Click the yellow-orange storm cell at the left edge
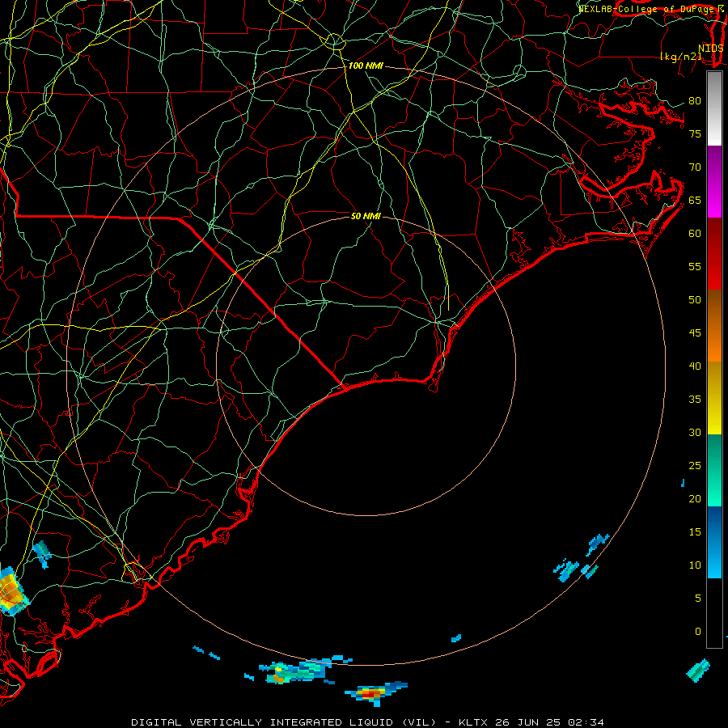This screenshot has width=728, height=728. click(x=12, y=592)
